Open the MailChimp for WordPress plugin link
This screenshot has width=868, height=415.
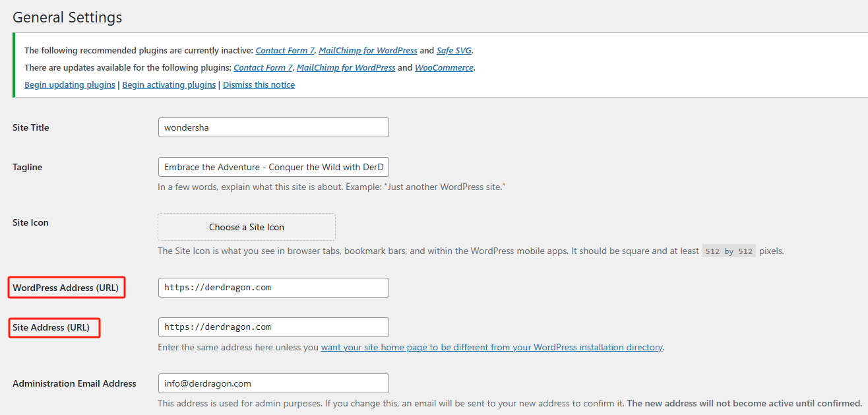[367, 50]
